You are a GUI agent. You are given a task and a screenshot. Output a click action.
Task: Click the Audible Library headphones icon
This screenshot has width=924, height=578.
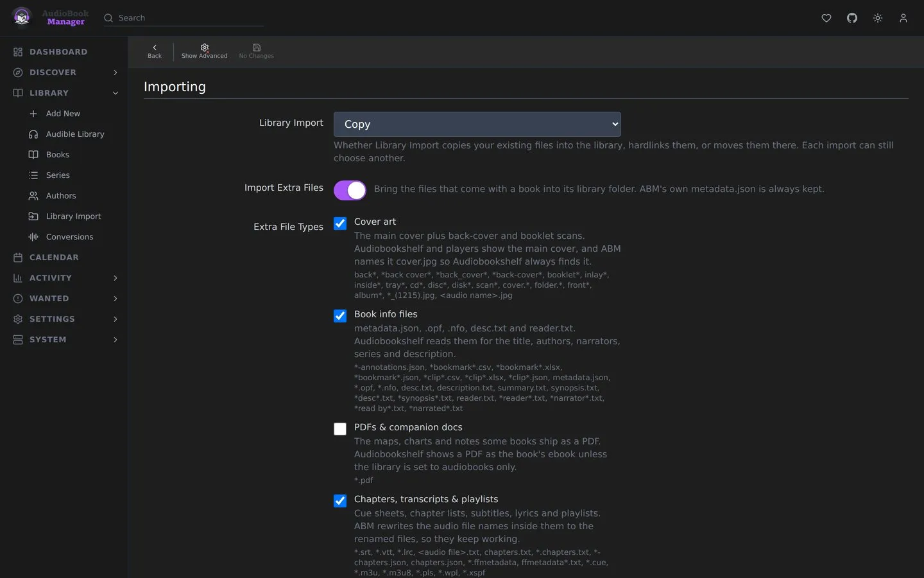[x=33, y=134]
